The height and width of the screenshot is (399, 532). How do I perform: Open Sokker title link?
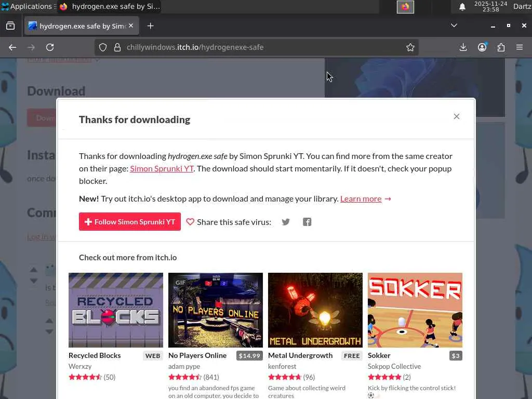click(379, 355)
